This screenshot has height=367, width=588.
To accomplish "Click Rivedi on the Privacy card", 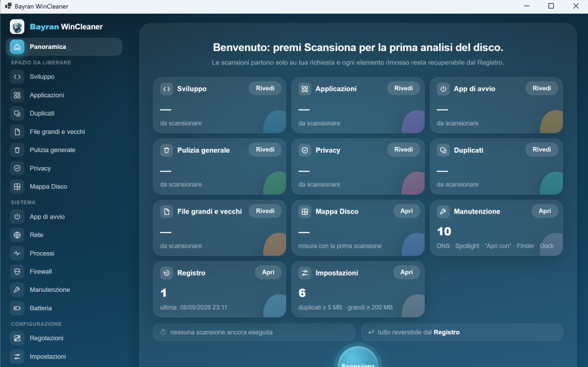I will point(404,150).
